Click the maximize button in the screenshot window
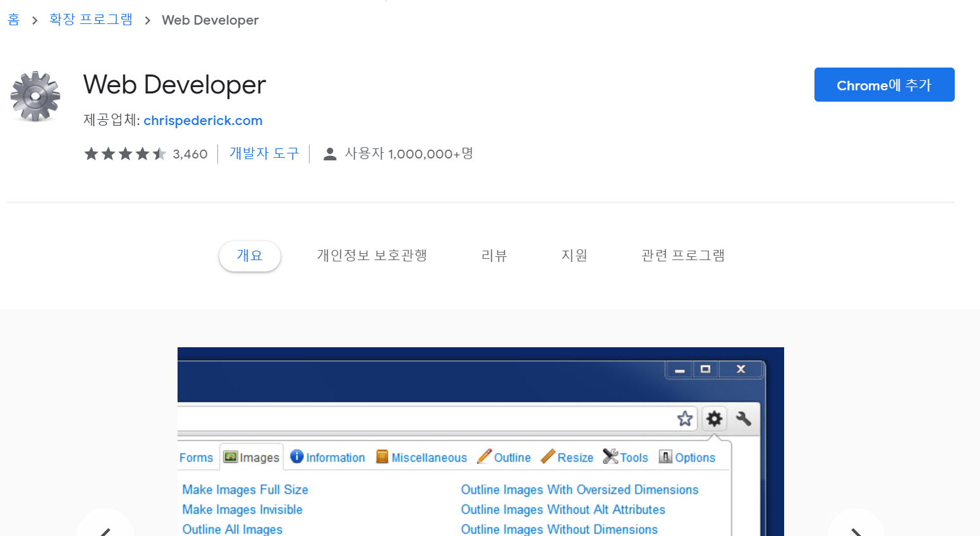 point(705,369)
